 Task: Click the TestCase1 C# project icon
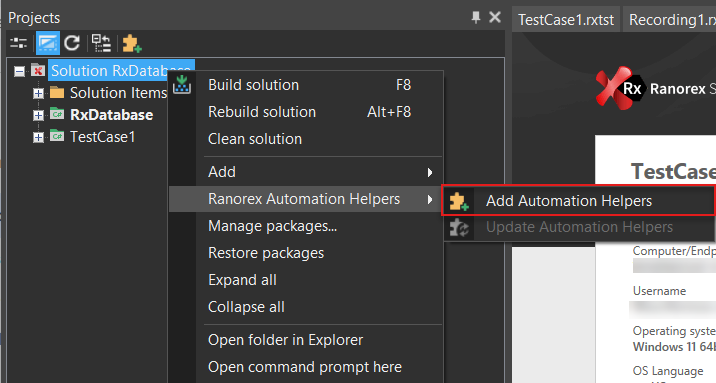(x=57, y=136)
